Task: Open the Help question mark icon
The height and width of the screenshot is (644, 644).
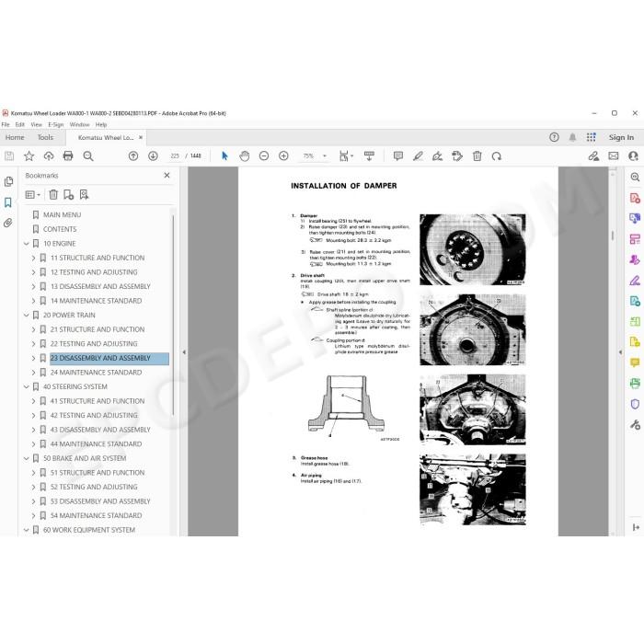Action: click(x=554, y=137)
